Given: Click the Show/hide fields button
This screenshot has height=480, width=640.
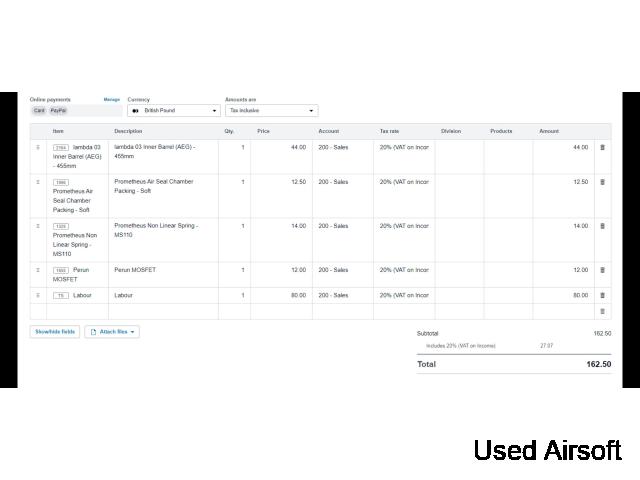Looking at the screenshot, I should point(55,331).
